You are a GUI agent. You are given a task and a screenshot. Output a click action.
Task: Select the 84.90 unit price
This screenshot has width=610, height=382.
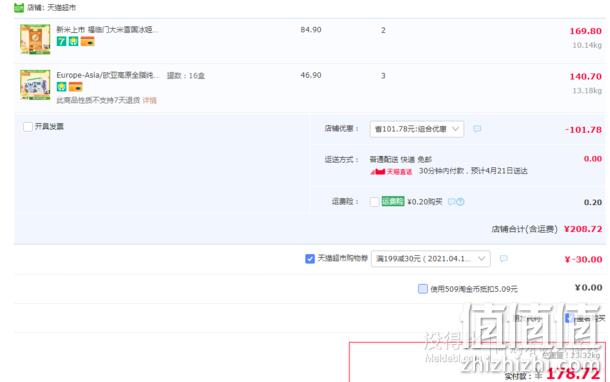[x=311, y=30]
